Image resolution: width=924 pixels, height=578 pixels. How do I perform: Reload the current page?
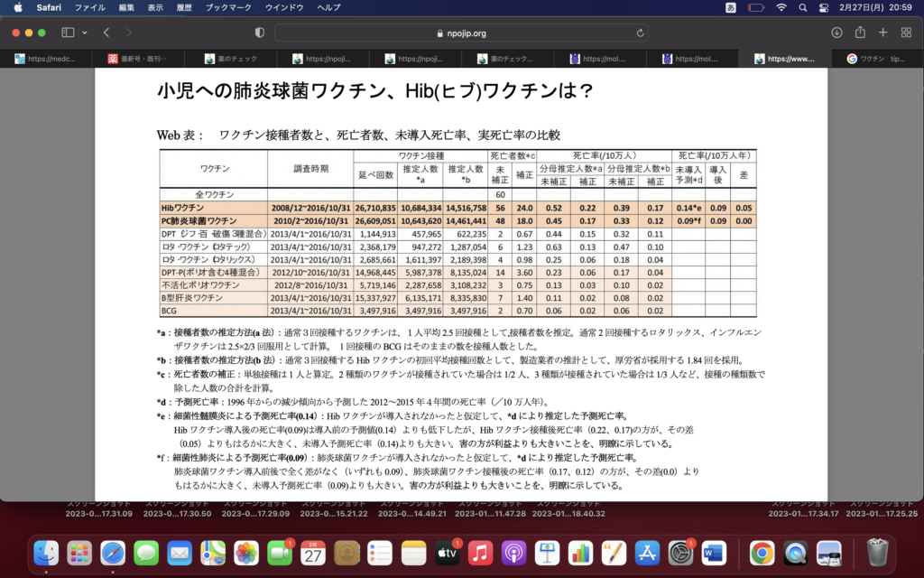tap(641, 33)
